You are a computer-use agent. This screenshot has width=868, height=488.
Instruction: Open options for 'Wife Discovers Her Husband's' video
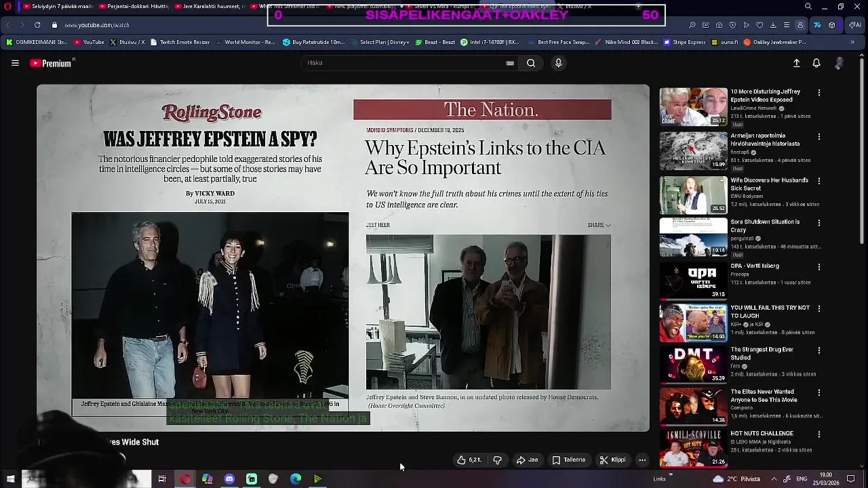pyautogui.click(x=819, y=182)
